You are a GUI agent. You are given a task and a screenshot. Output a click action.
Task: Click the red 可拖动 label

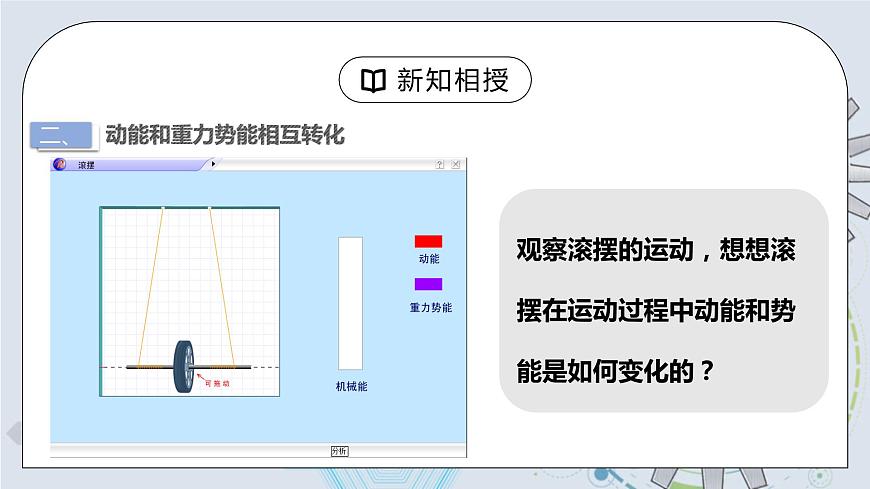click(x=217, y=383)
